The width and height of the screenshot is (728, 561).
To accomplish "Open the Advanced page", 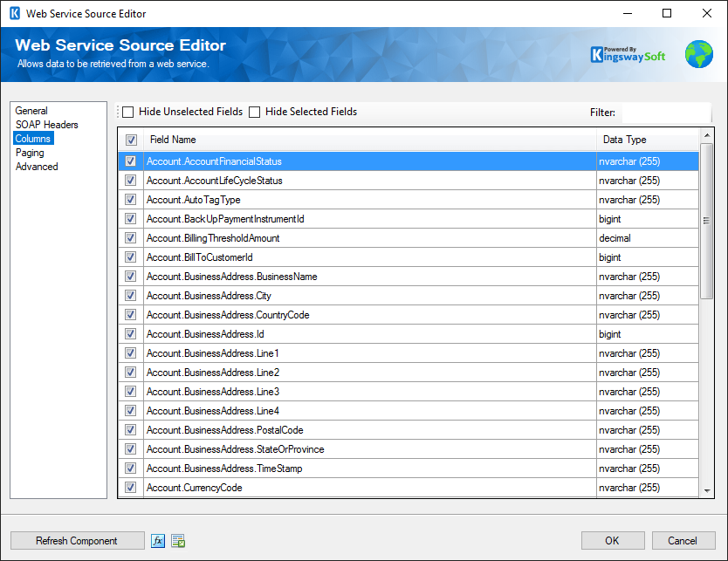I will (x=37, y=167).
